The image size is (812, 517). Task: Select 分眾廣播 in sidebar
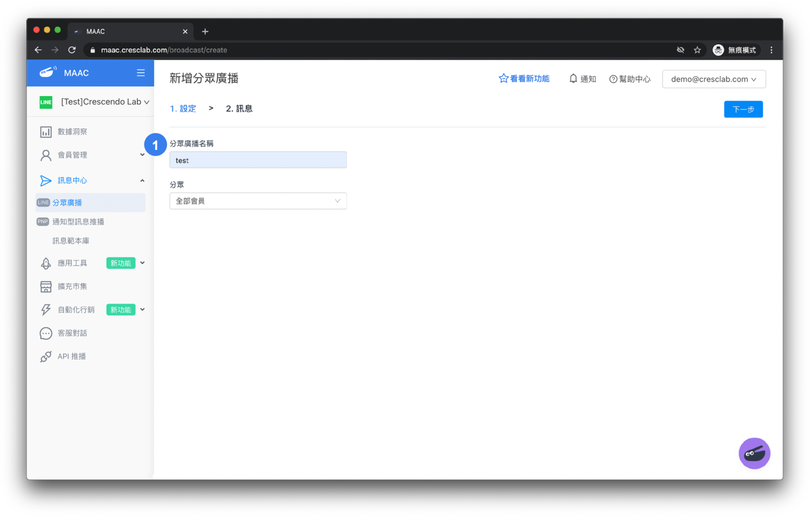pyautogui.click(x=90, y=203)
